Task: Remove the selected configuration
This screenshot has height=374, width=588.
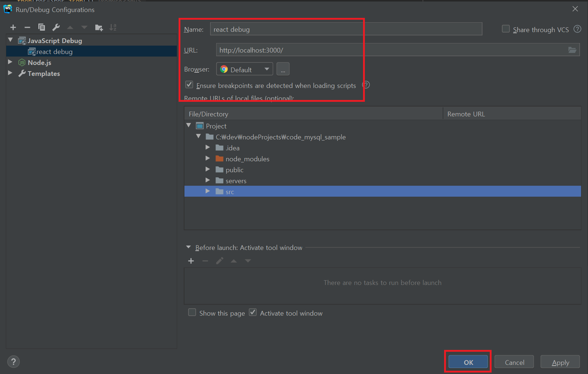Action: (27, 27)
